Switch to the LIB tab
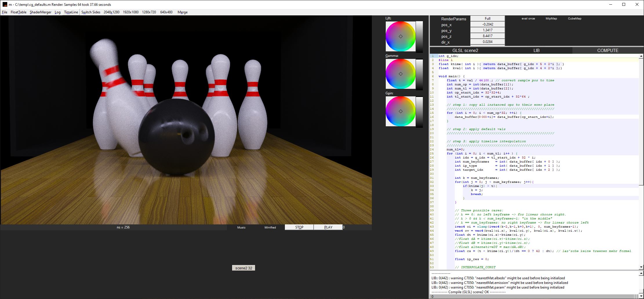The image size is (644, 299). point(536,51)
